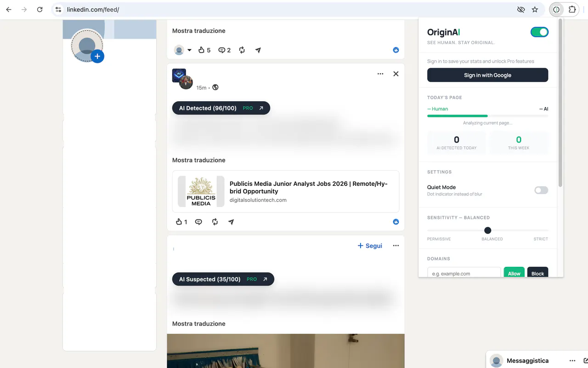Screen dimensions: 588x368
Task: Show translation for the 15m post
Action: (199, 160)
